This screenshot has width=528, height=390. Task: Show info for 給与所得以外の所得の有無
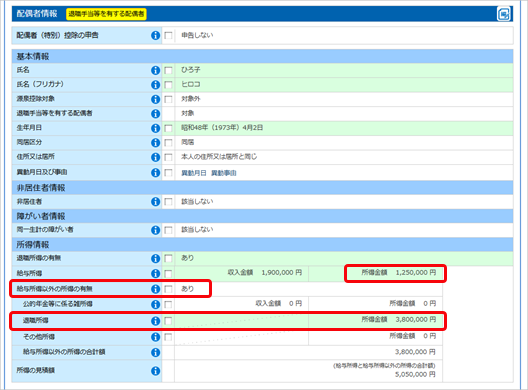[155, 289]
